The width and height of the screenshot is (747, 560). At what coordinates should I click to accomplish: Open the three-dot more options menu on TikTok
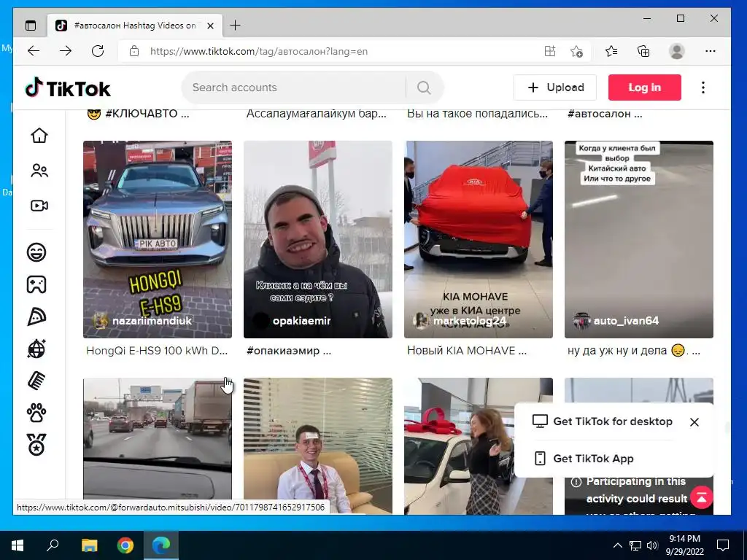tap(703, 87)
